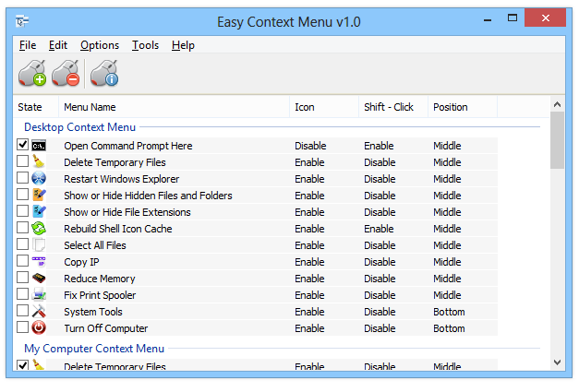Click the Disable icon value for Open Command Prompt Here
Image resolution: width=579 pixels, height=392 pixels.
coord(310,146)
